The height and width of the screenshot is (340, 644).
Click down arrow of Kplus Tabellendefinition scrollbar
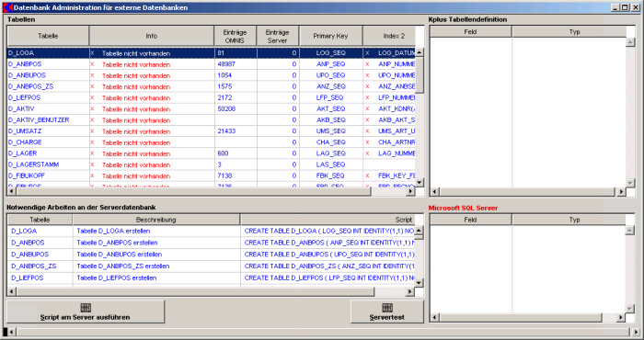pos(630,183)
